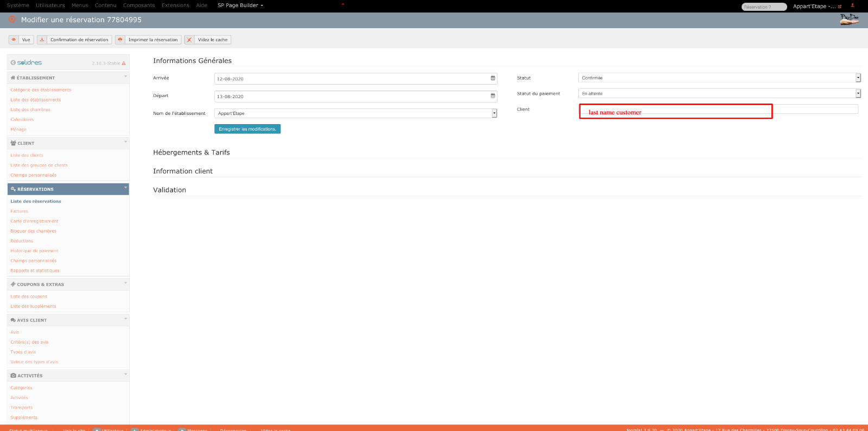Click the download icon for Confirmation de réservation
This screenshot has width=868, height=431.
click(42, 40)
